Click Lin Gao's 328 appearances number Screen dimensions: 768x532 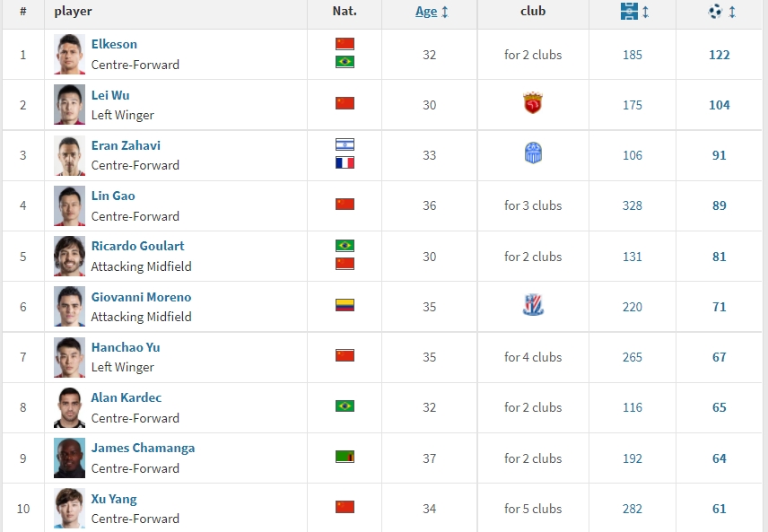pyautogui.click(x=632, y=205)
